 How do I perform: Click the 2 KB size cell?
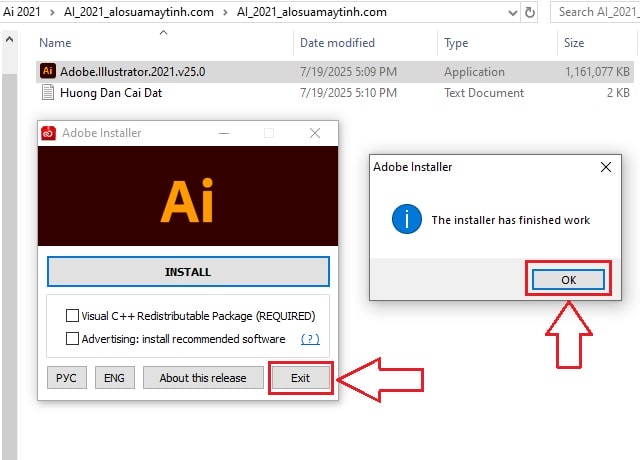click(618, 93)
